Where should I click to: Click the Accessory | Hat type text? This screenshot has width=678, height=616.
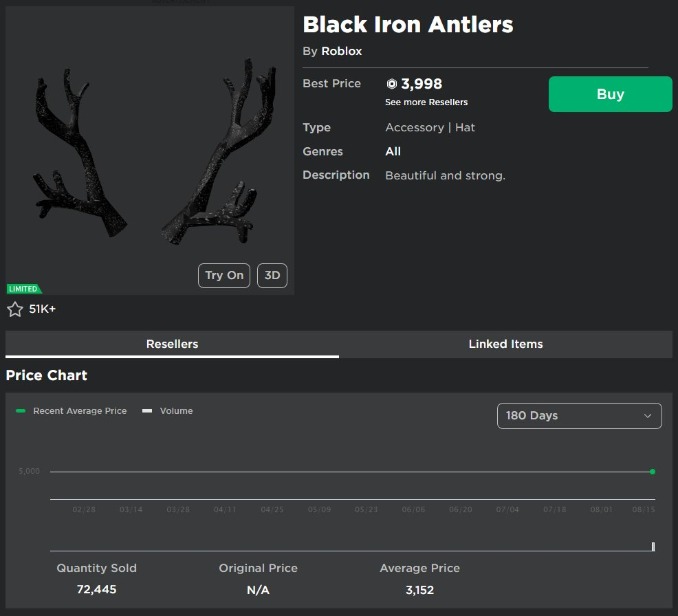[430, 127]
